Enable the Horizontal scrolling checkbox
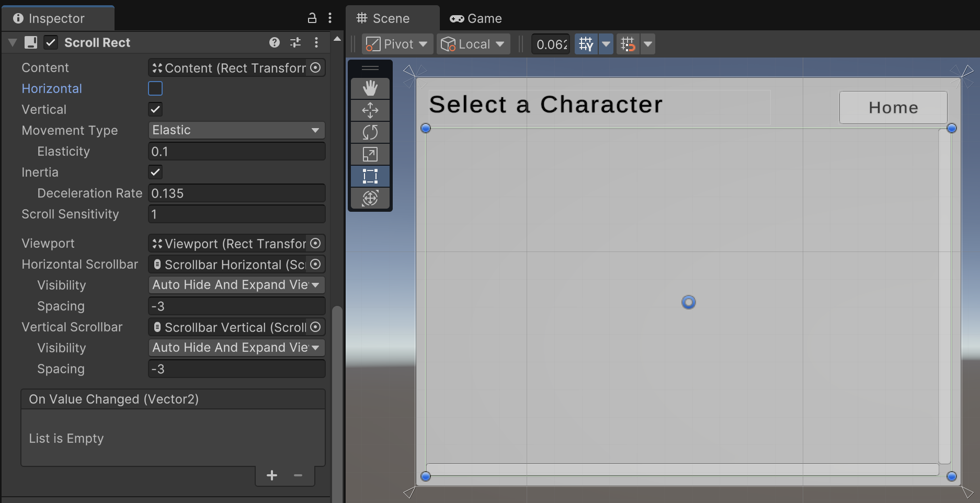The width and height of the screenshot is (980, 503). pyautogui.click(x=155, y=88)
